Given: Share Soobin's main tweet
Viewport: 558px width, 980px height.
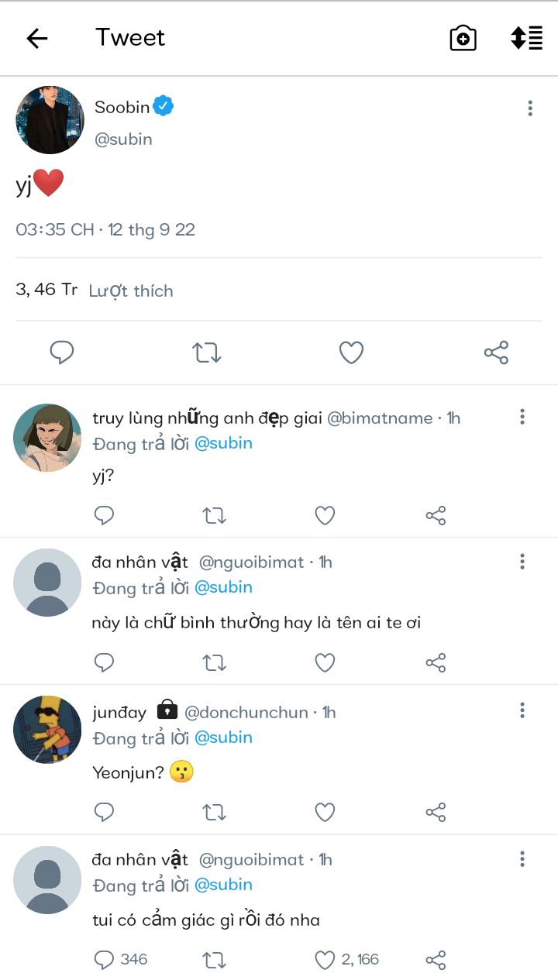Looking at the screenshot, I should (x=496, y=352).
